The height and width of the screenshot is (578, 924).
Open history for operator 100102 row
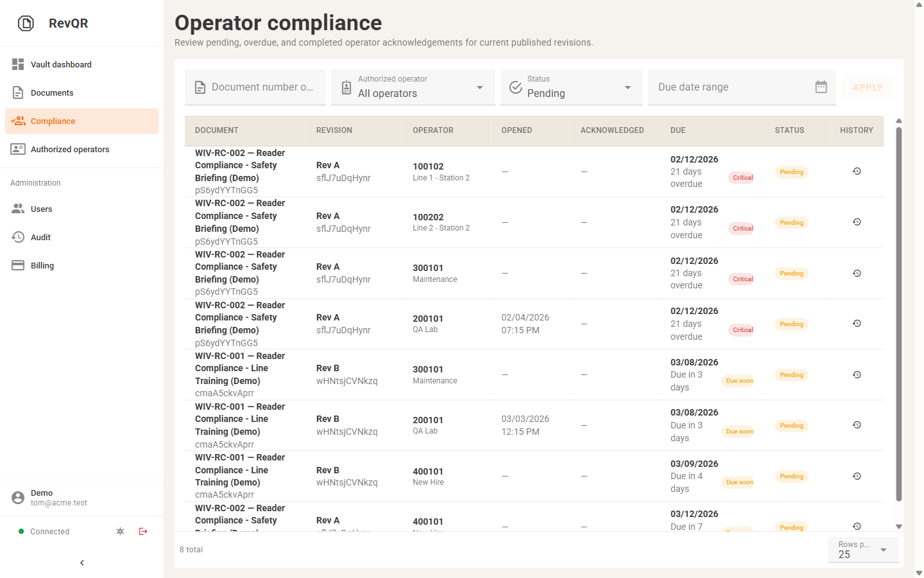pos(857,171)
